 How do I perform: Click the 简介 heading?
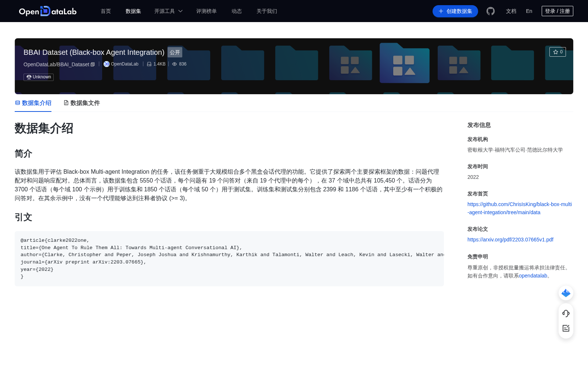point(24,153)
